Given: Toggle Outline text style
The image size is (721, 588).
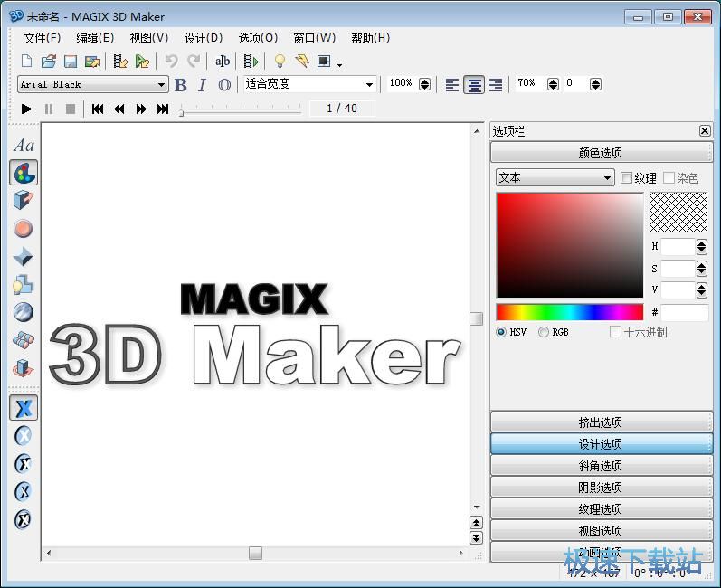Looking at the screenshot, I should (224, 85).
